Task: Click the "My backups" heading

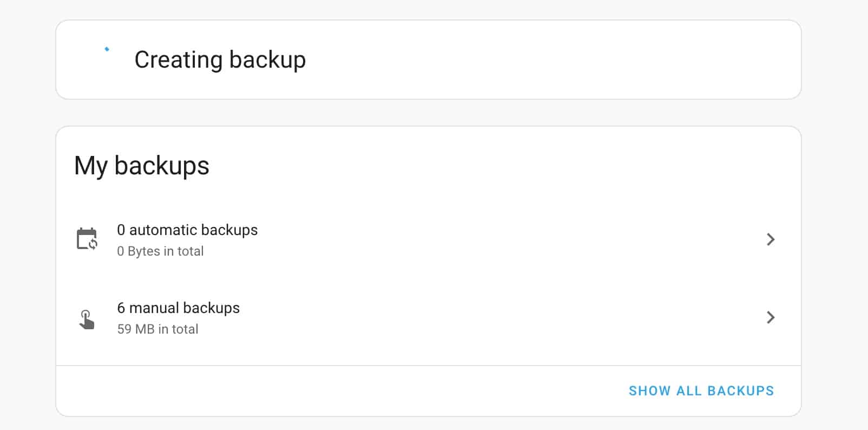Action: (142, 166)
